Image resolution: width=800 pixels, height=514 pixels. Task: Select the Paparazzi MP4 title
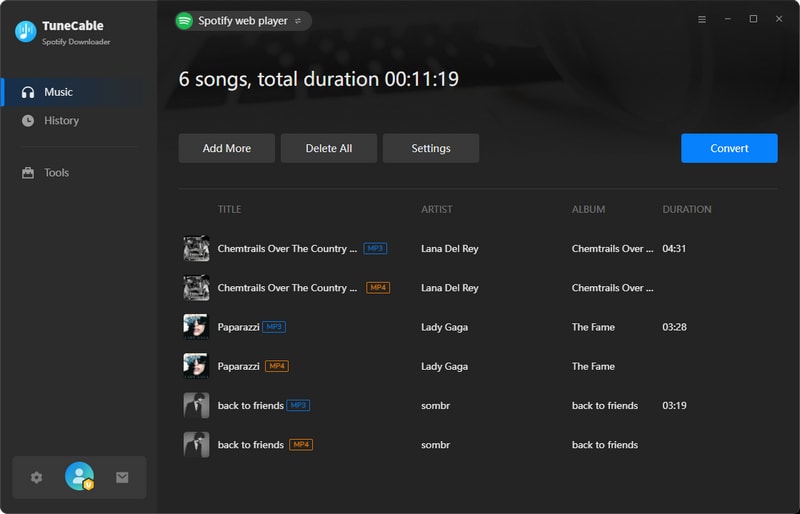click(x=238, y=366)
